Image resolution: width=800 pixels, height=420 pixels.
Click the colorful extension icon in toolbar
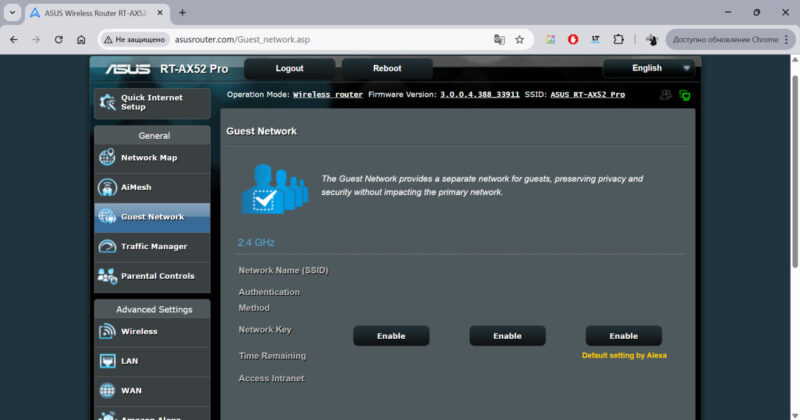point(550,39)
